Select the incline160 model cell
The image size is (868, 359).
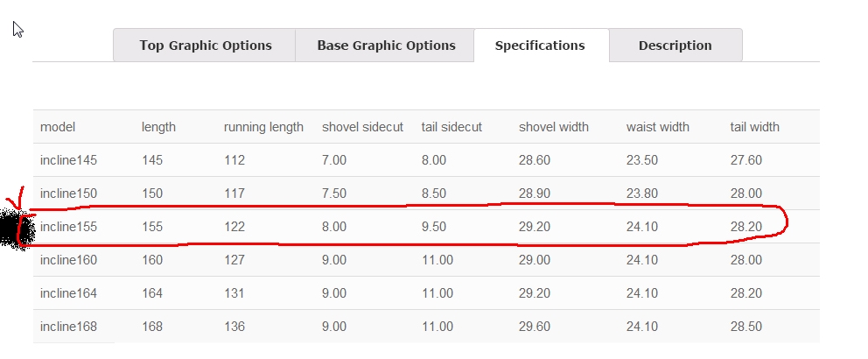point(68,260)
